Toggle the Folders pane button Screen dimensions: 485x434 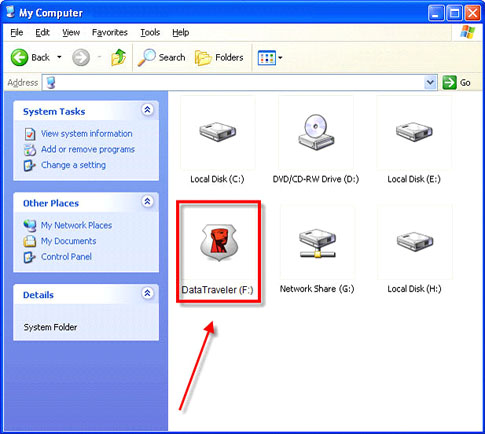click(x=219, y=57)
